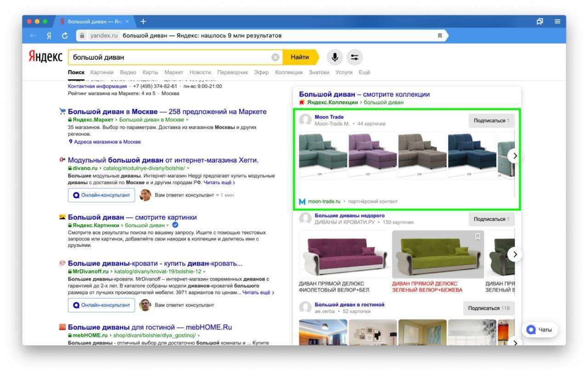Open Yandex home via the Я icon
Image resolution: width=588 pixels, height=374 pixels.
(49, 35)
